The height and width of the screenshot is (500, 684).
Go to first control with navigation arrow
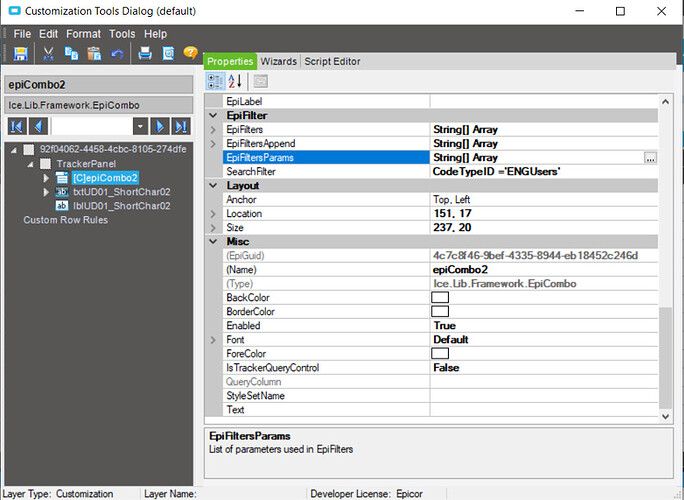[x=17, y=127]
